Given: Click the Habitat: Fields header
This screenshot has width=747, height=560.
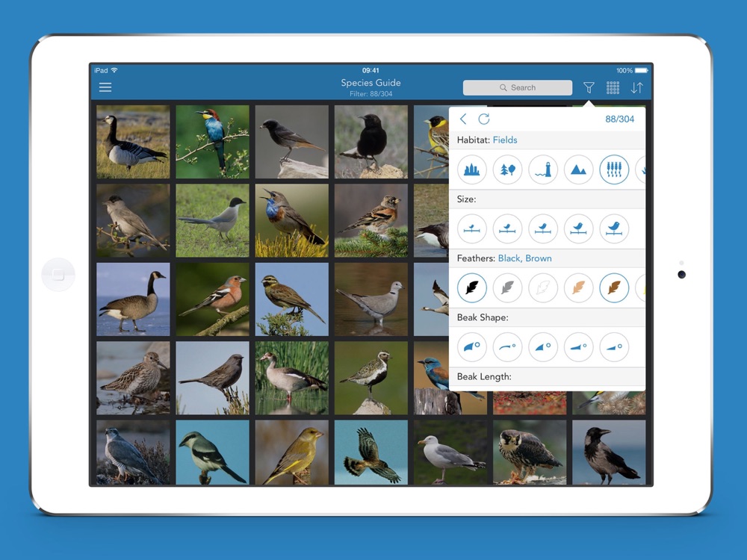Looking at the screenshot, I should [x=547, y=140].
